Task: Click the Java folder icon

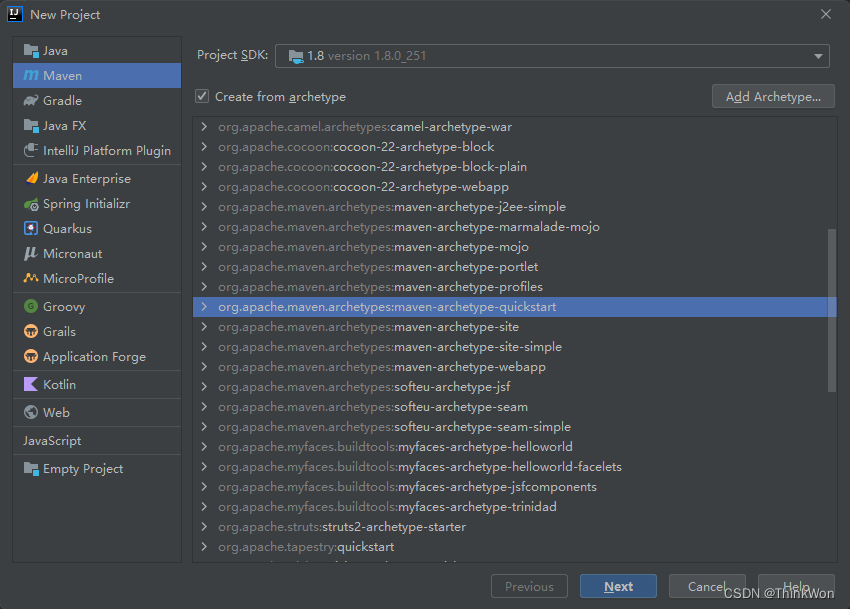Action: click(x=31, y=50)
